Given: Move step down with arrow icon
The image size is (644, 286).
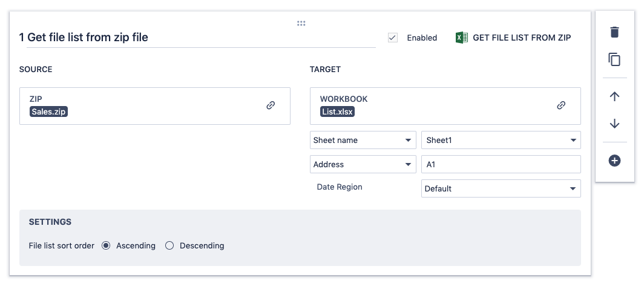Looking at the screenshot, I should [x=614, y=124].
